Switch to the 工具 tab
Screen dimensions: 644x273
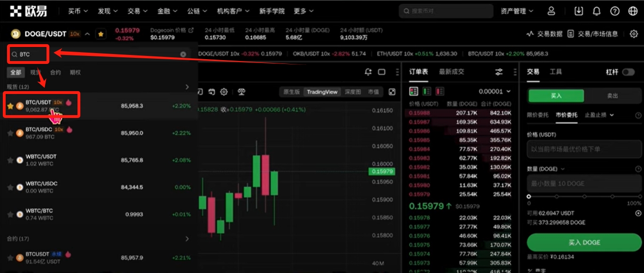point(556,72)
